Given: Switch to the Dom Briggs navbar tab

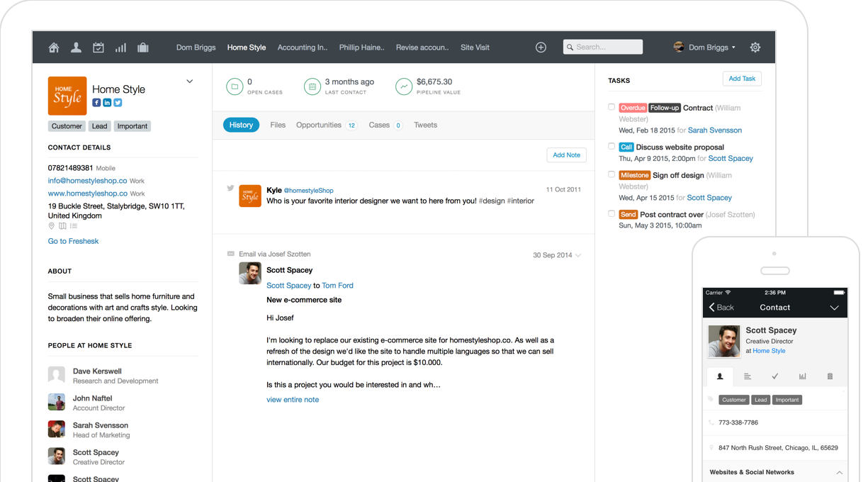Looking at the screenshot, I should 196,47.
